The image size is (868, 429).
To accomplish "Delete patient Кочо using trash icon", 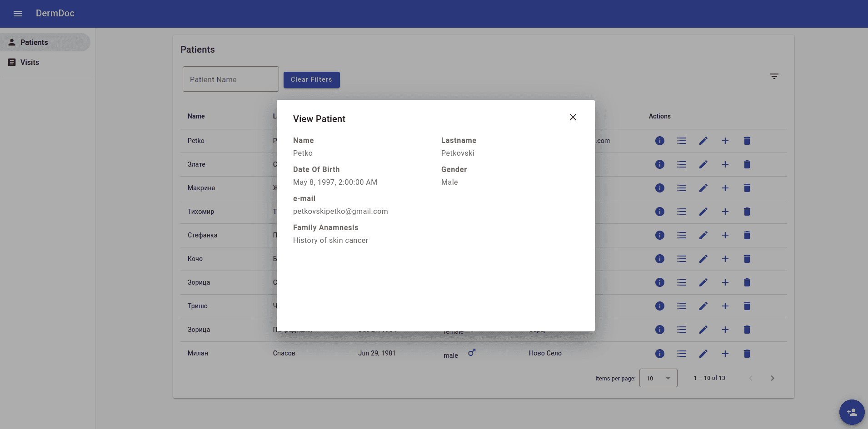I will 747,259.
